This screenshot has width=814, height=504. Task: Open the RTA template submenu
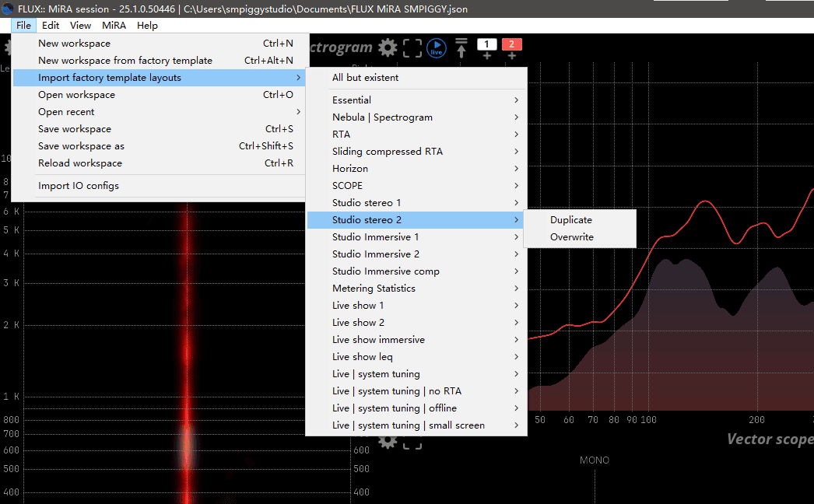416,135
